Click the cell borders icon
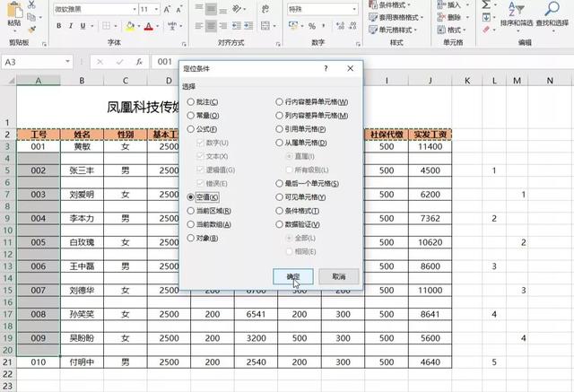 106,26
